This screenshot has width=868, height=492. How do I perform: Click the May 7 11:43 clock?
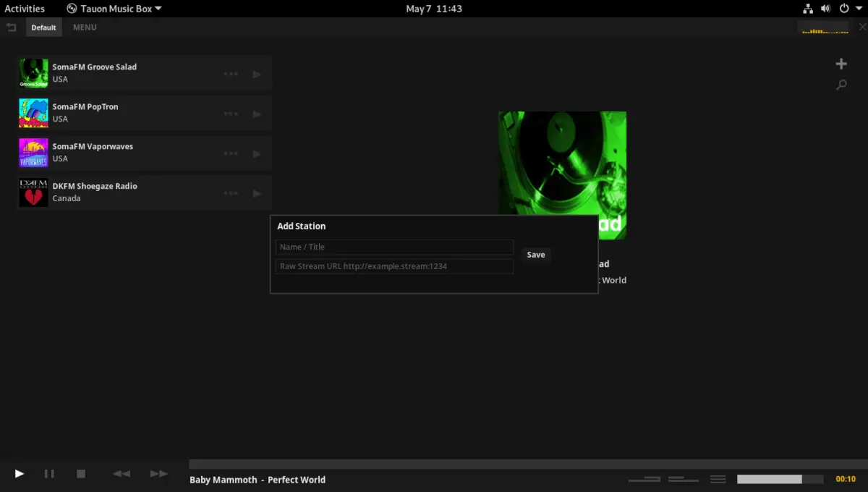pyautogui.click(x=434, y=9)
